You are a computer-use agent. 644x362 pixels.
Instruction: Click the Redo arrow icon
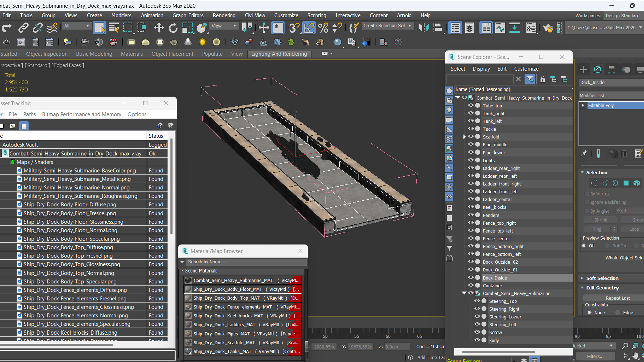[7, 28]
